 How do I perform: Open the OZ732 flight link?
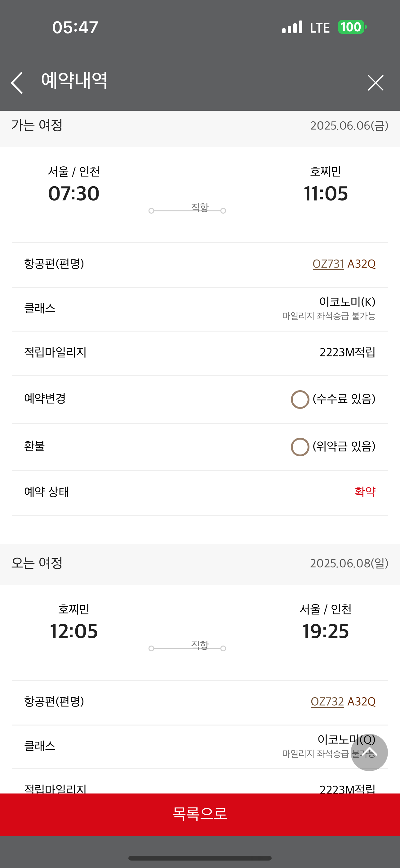327,702
